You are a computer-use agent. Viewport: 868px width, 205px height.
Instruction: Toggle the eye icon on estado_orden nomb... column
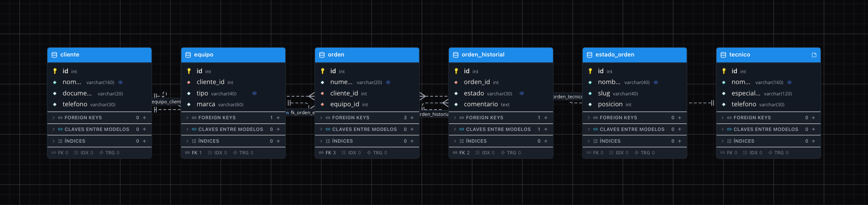(x=656, y=82)
